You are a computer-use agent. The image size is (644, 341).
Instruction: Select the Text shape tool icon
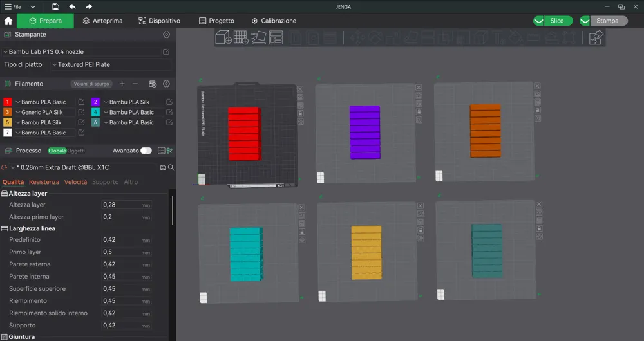tap(498, 38)
